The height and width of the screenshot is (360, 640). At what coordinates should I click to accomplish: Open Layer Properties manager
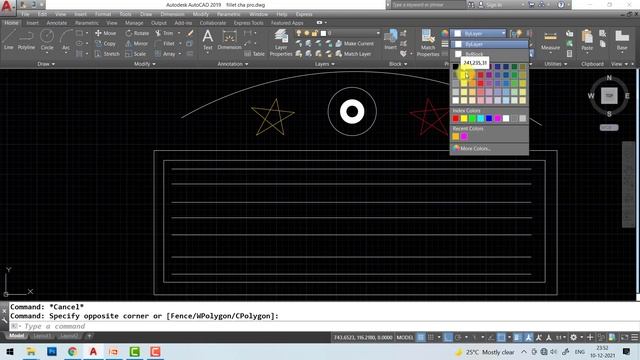point(281,42)
